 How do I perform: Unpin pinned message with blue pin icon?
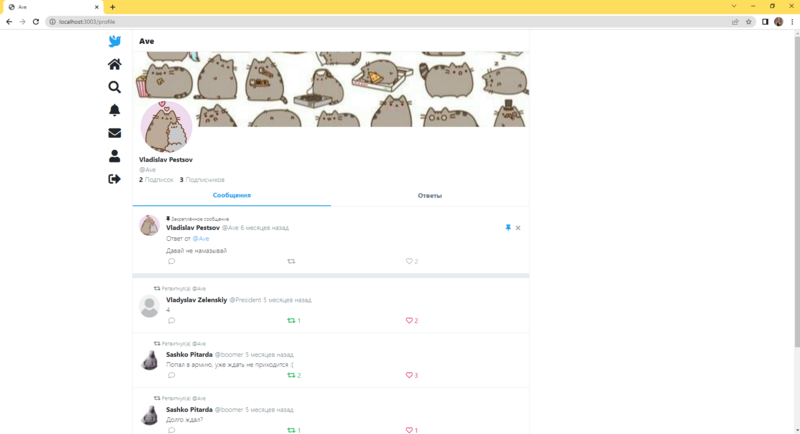508,228
